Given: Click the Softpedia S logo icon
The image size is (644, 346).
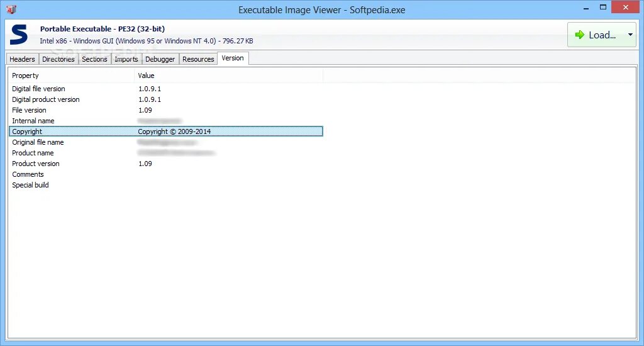Looking at the screenshot, I should [19, 35].
